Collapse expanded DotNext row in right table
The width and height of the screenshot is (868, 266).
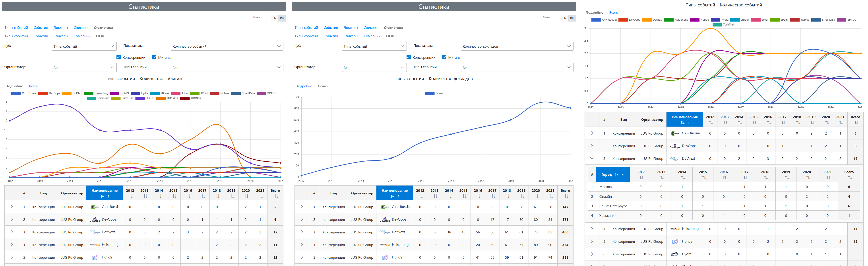tap(592, 158)
